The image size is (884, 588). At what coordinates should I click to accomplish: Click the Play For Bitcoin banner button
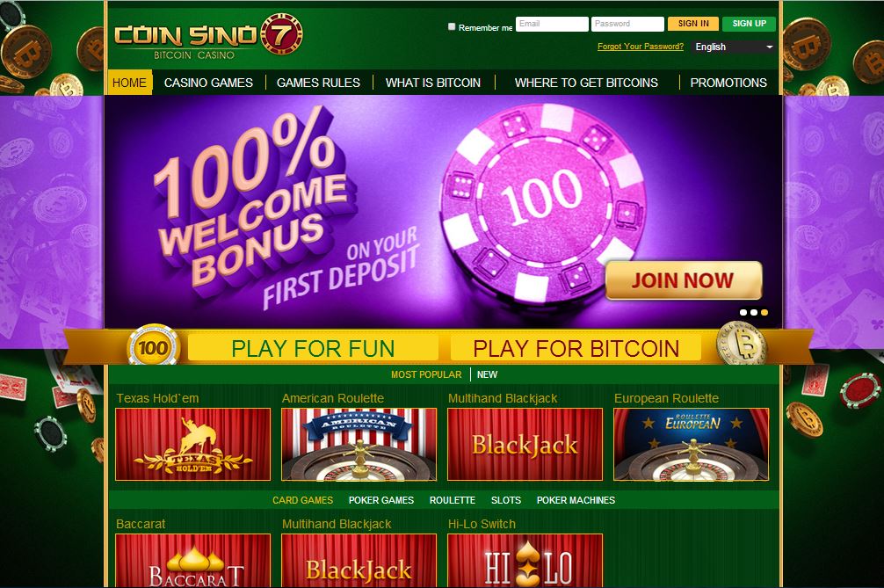click(576, 348)
